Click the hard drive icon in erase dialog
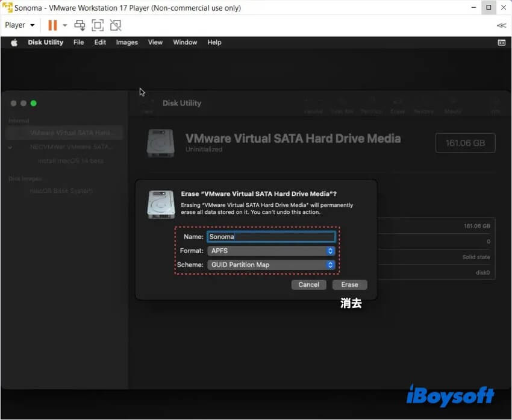This screenshot has width=512, height=420. (161, 204)
